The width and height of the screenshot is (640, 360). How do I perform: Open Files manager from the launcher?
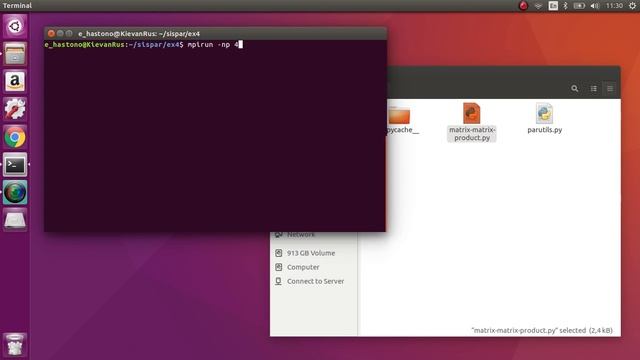[x=15, y=53]
